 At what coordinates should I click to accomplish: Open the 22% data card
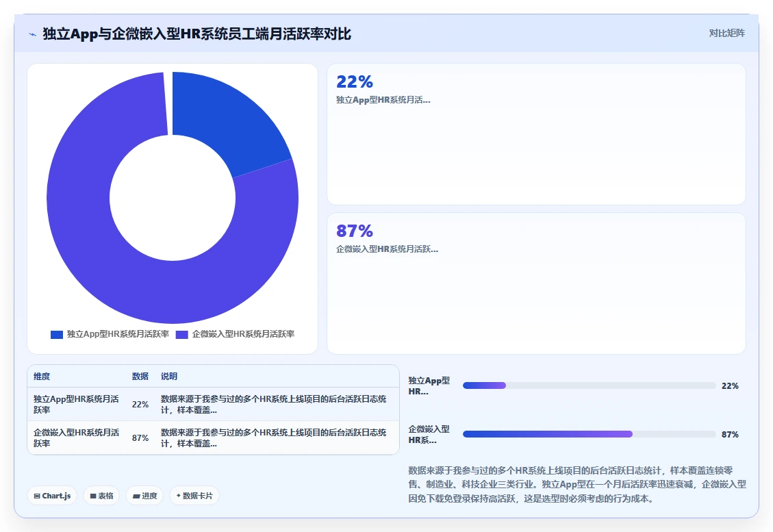(536, 134)
